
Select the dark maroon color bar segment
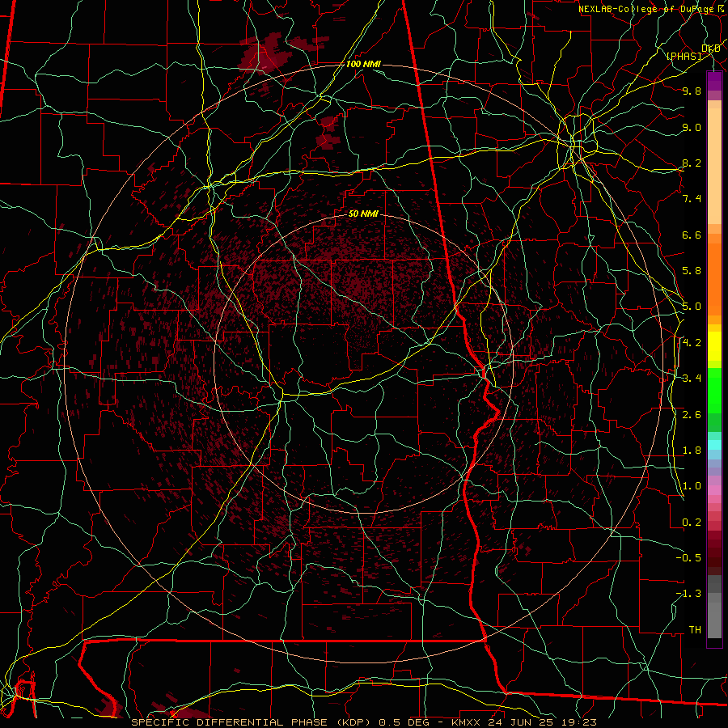[714, 555]
